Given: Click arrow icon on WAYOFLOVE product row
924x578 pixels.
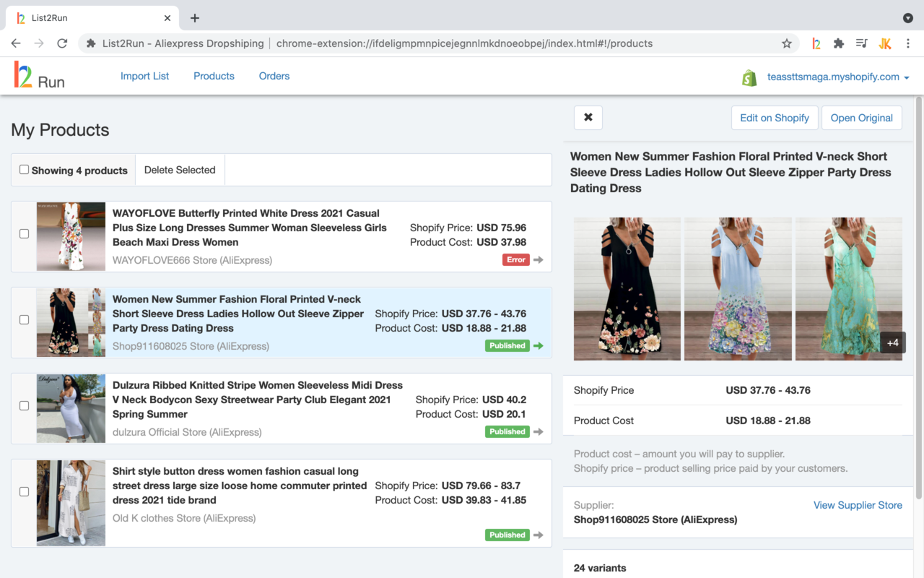Looking at the screenshot, I should click(539, 260).
